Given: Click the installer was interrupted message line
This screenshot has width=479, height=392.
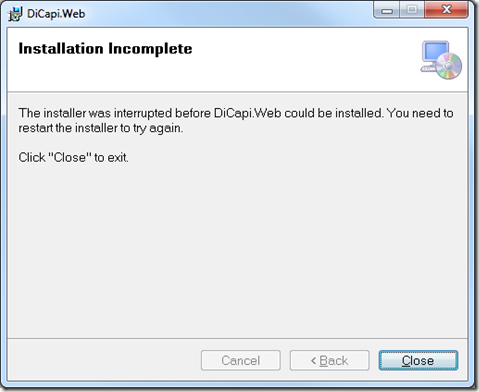Looking at the screenshot, I should coord(236,113).
